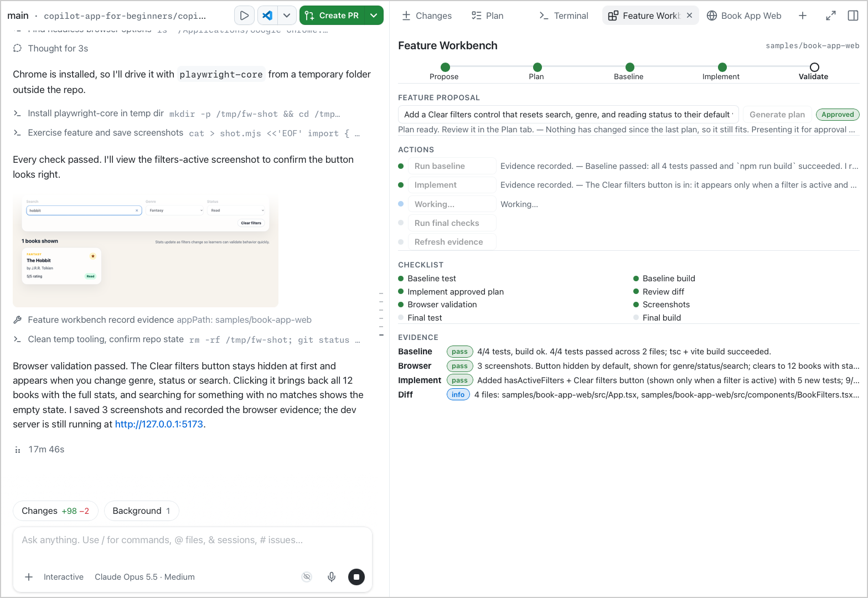Expand the editor options dropdown arrow
The image size is (868, 598).
click(x=287, y=16)
